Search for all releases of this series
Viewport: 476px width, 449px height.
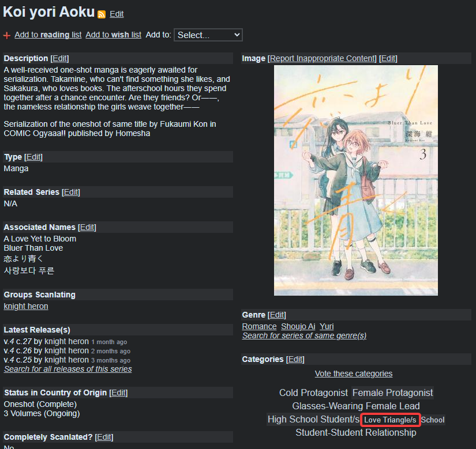coord(68,369)
